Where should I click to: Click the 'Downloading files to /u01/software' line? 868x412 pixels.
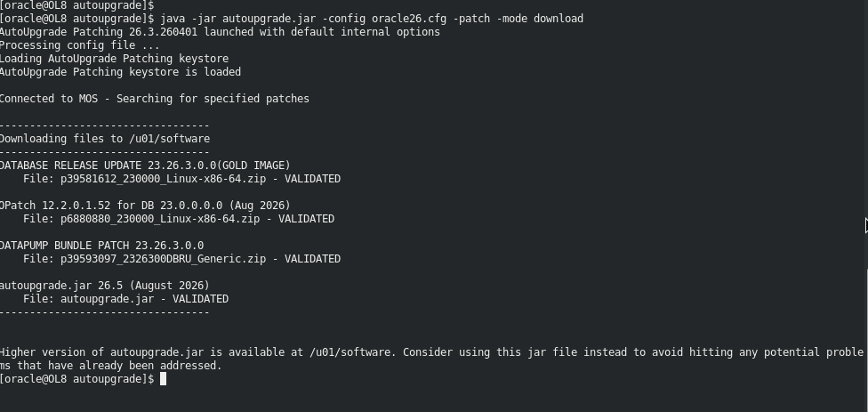105,139
